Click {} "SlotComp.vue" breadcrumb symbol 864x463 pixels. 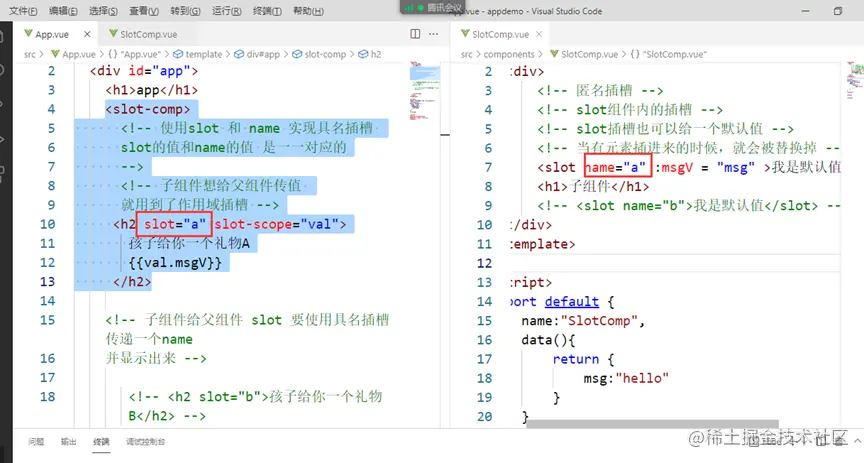(668, 54)
